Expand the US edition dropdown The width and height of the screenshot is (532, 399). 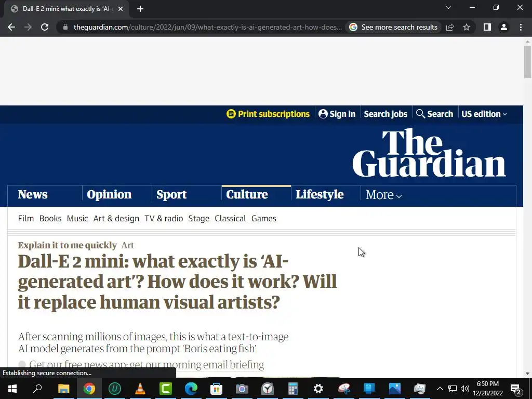[x=484, y=114]
